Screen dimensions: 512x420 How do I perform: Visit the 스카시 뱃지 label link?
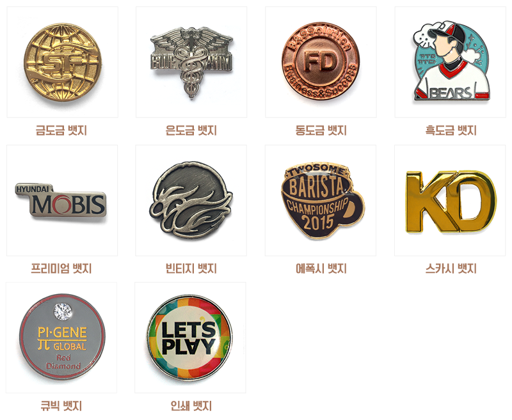point(451,268)
